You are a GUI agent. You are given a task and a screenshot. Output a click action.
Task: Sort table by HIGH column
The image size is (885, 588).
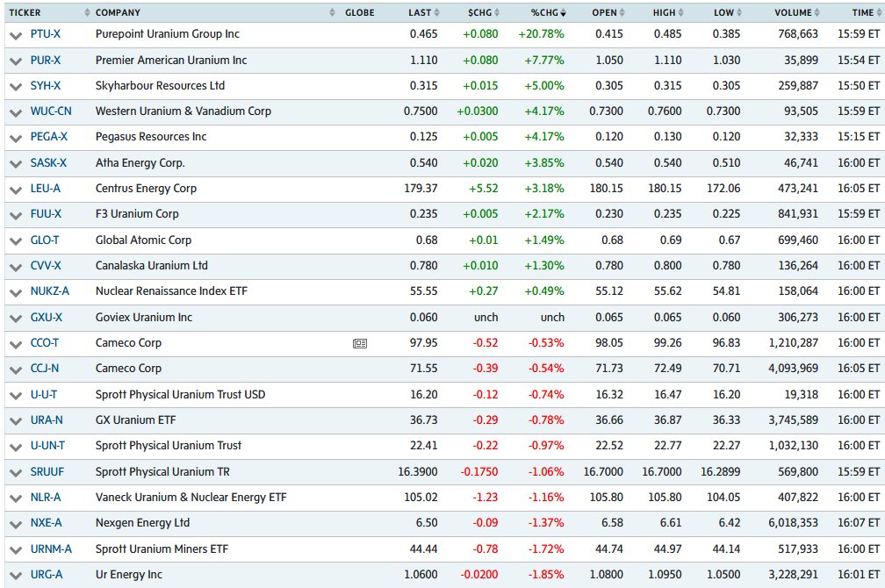tap(668, 12)
